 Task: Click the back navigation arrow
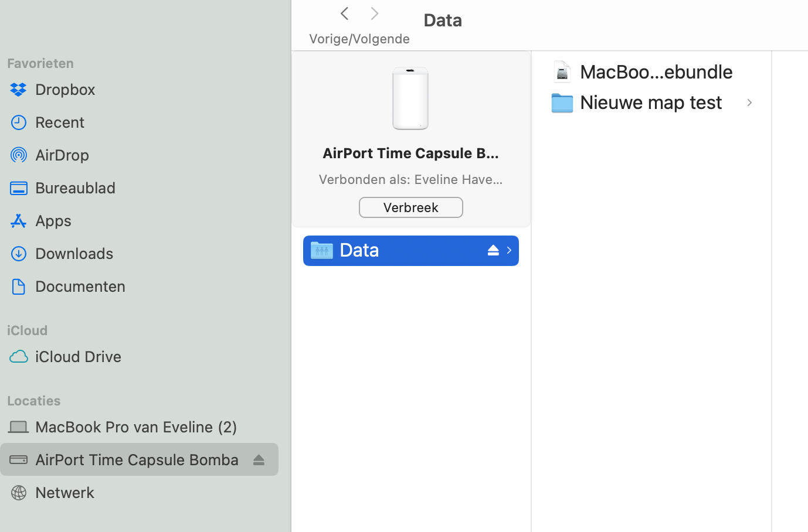tap(344, 13)
